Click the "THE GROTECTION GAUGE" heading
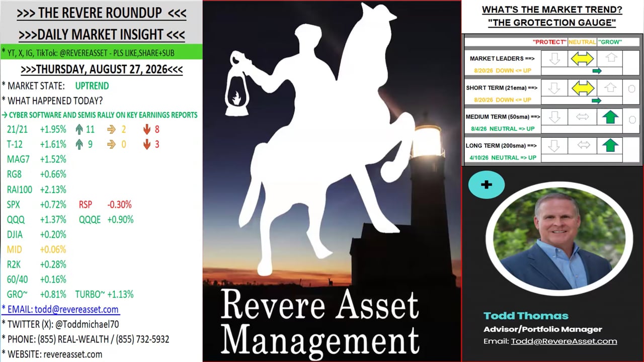Viewport: 644px width, 362px height. (x=552, y=23)
